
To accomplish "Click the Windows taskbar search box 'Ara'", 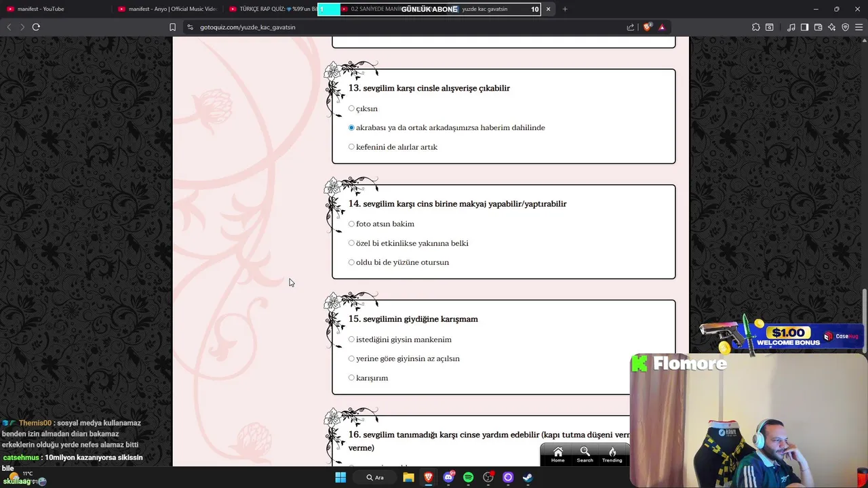I will tap(375, 477).
